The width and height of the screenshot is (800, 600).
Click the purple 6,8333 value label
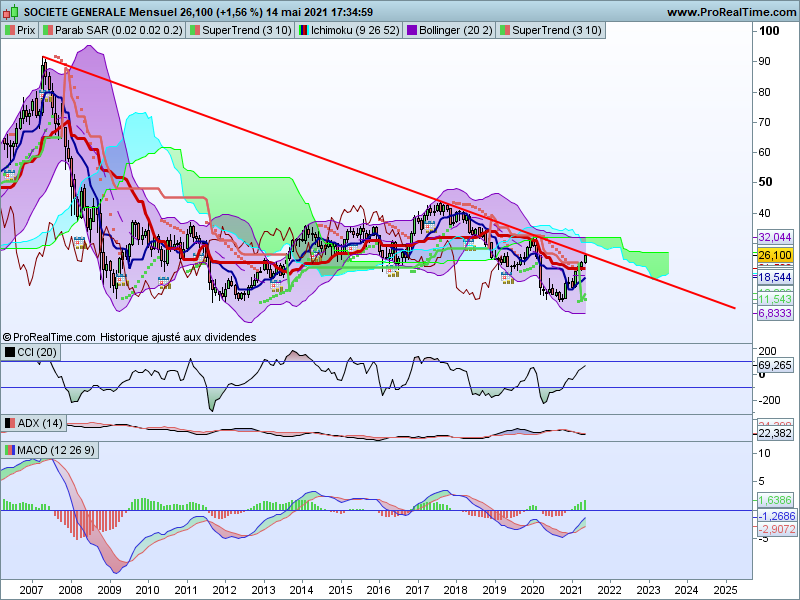coord(774,313)
